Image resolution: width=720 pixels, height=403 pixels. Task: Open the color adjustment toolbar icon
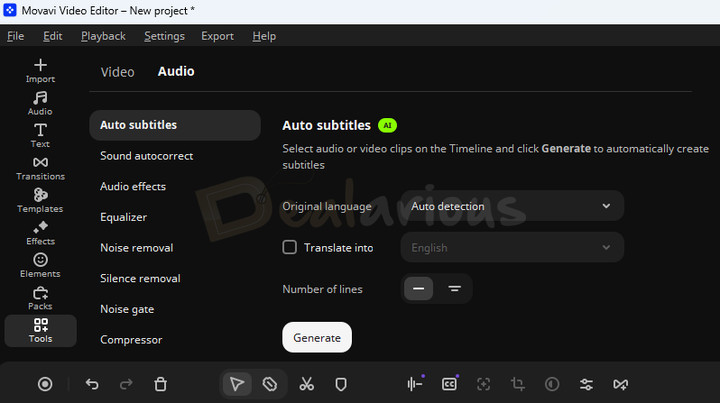click(x=552, y=384)
